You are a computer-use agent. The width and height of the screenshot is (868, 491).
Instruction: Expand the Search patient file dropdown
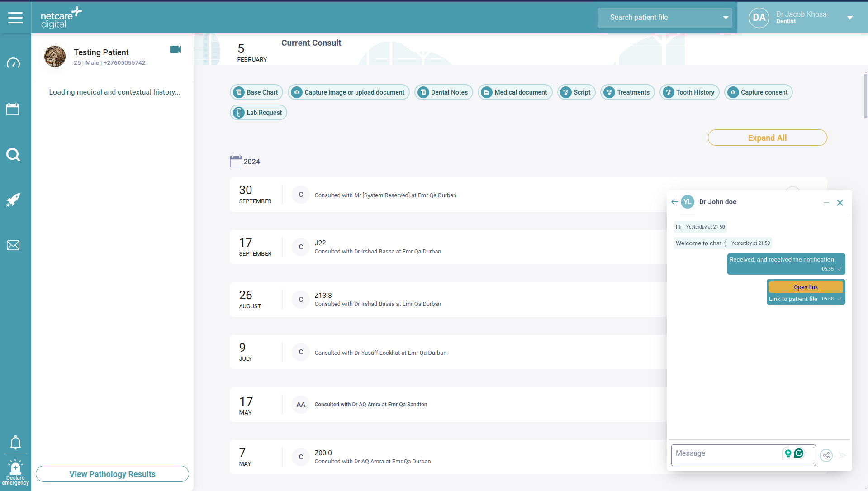726,18
